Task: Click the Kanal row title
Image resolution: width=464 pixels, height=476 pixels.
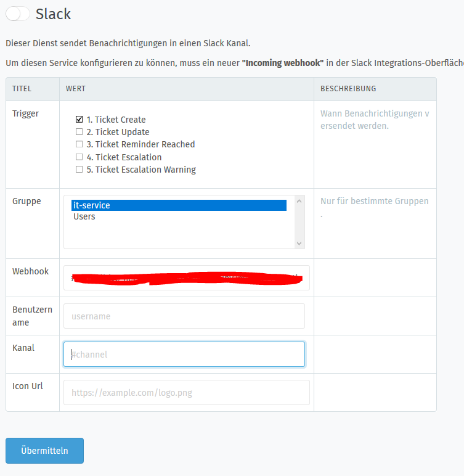Action: 23,348
